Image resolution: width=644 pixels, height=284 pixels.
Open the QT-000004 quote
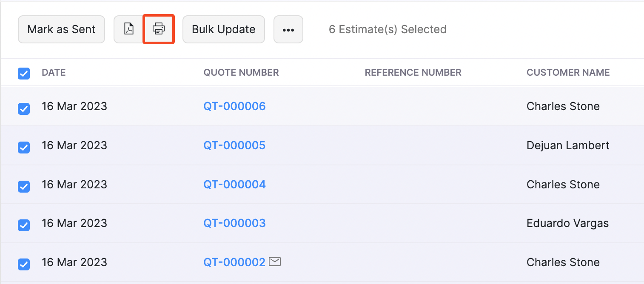click(x=234, y=185)
